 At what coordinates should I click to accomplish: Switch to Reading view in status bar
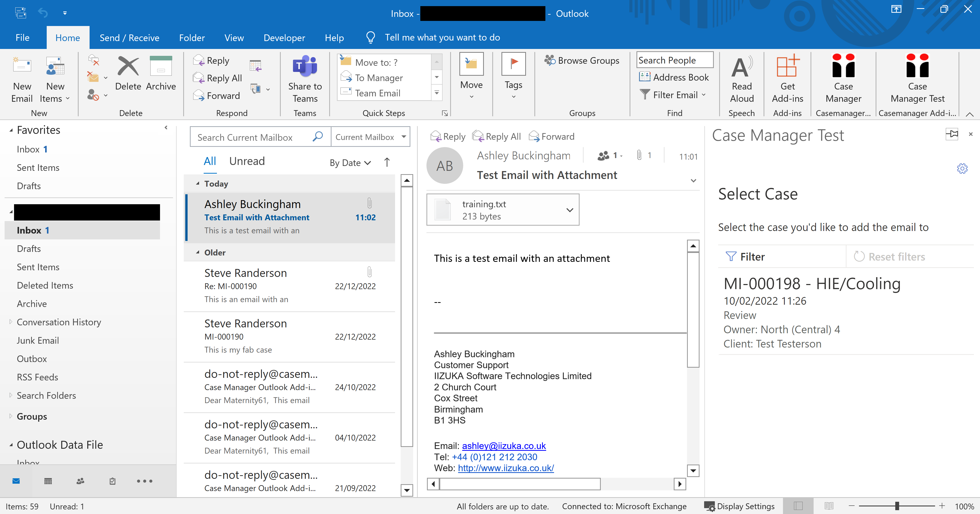(x=829, y=506)
